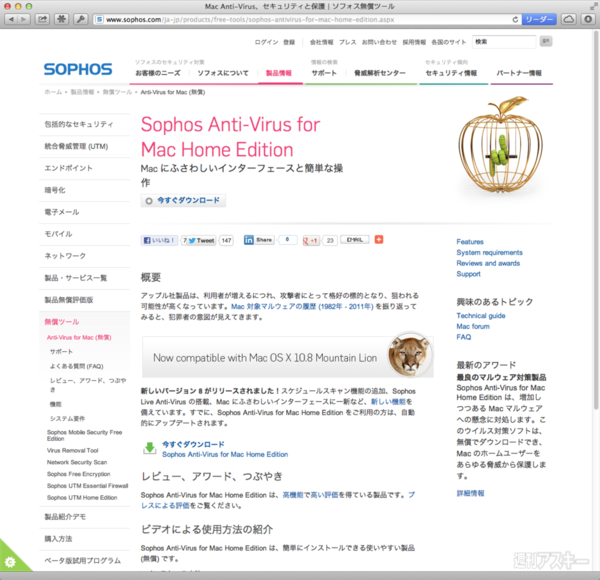Open the 各国のサイト link
Image resolution: width=600 pixels, height=580 pixels.
coord(449,42)
